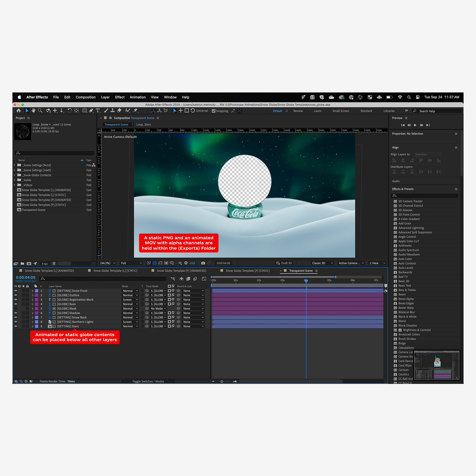Switch to the Loop_Stars breadcrumb tab
The height and width of the screenshot is (476, 476).
pyautogui.click(x=144, y=124)
